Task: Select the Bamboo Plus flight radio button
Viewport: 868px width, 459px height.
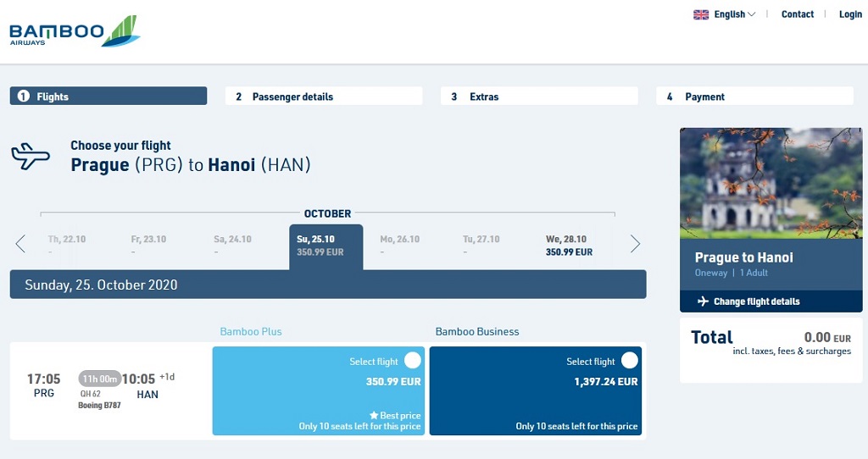Action: (x=413, y=361)
